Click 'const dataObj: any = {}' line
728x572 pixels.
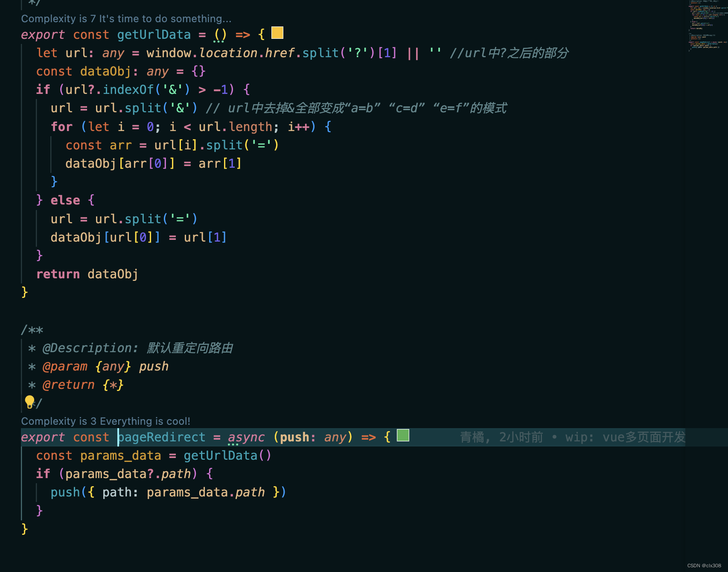click(121, 71)
